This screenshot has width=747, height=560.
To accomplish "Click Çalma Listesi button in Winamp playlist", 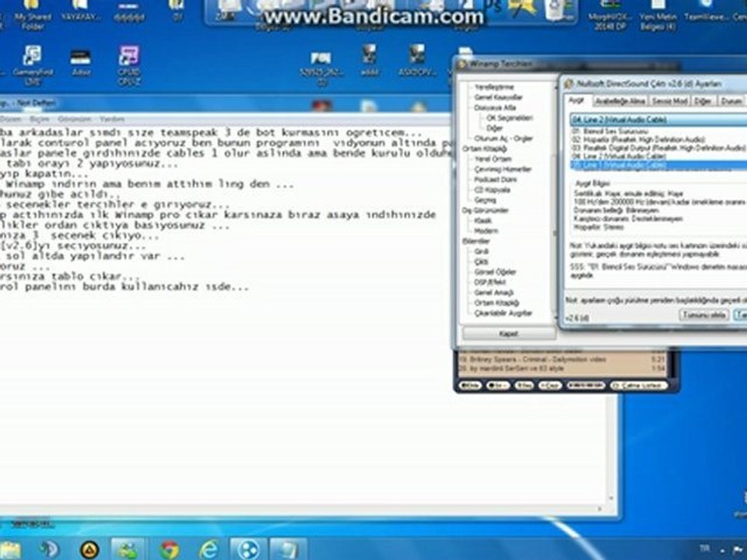I will (639, 385).
